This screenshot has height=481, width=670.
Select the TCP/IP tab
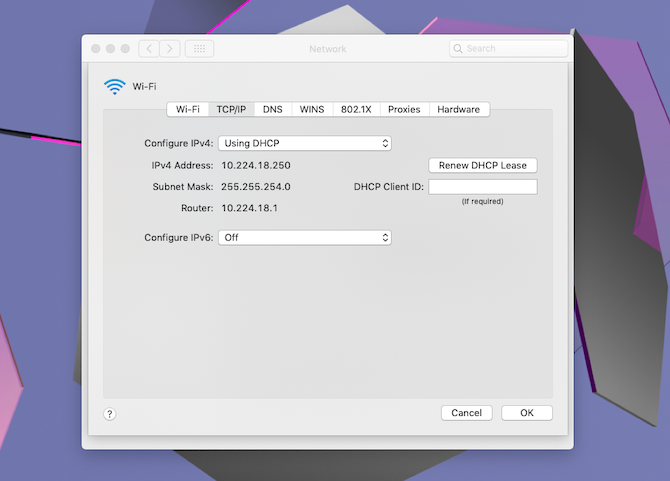pos(231,109)
